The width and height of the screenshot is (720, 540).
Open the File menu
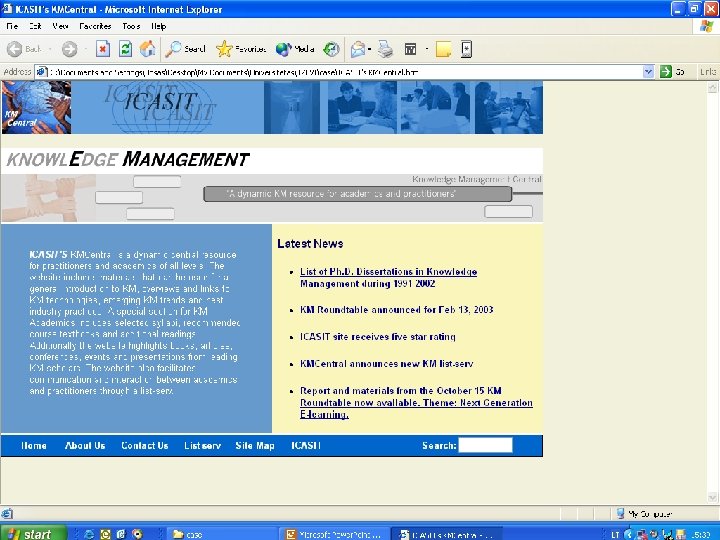click(12, 26)
